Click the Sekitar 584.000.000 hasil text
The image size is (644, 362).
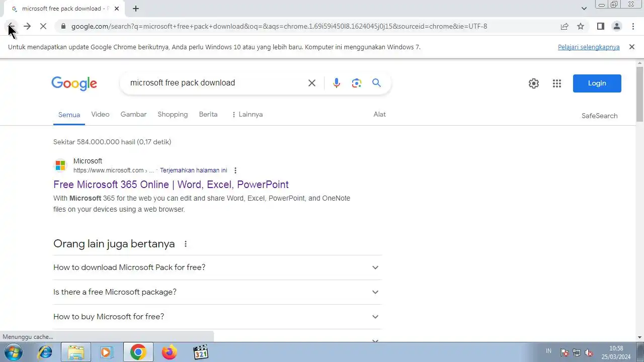click(x=112, y=142)
